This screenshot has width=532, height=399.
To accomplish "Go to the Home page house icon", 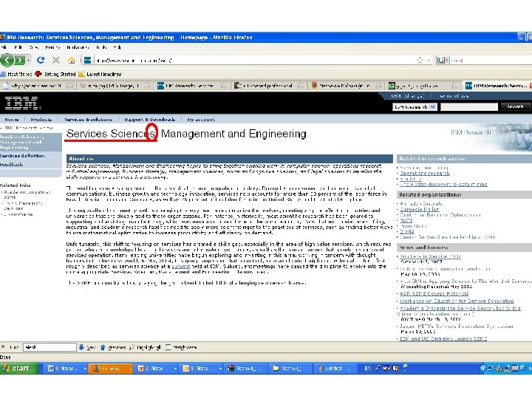I will pyautogui.click(x=71, y=60).
